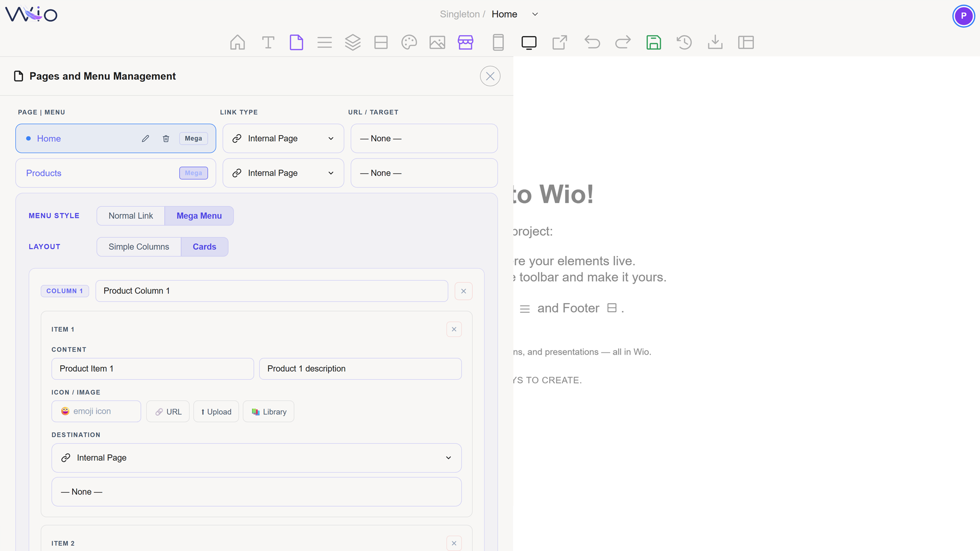Open the user profile avatar P
This screenshot has height=551, width=980.
click(x=964, y=16)
